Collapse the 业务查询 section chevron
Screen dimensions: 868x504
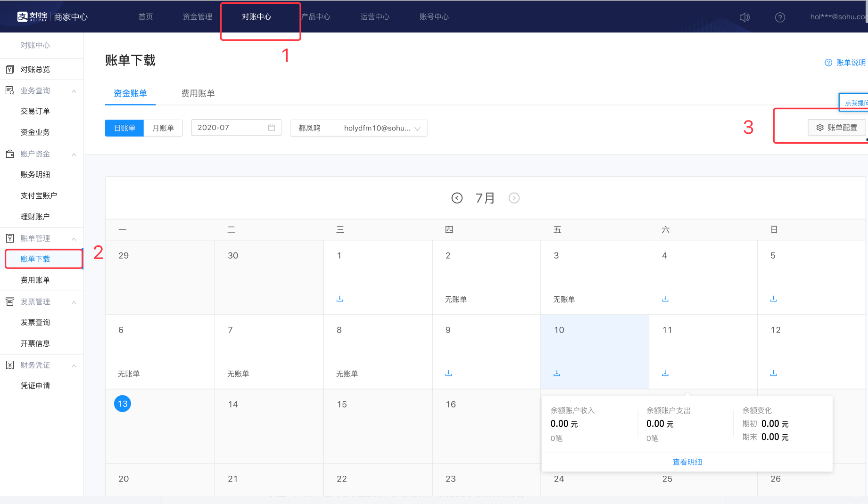pyautogui.click(x=74, y=91)
